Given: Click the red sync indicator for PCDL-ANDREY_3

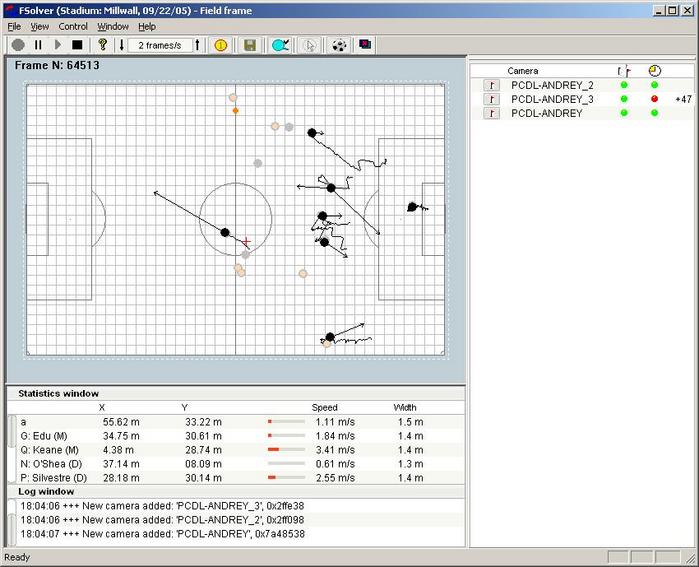Looking at the screenshot, I should click(654, 100).
